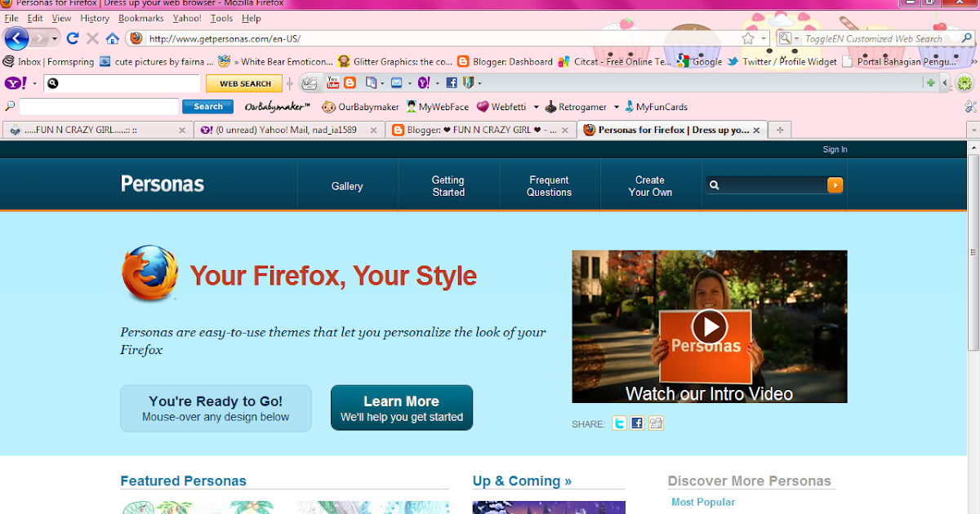This screenshot has height=514, width=980.
Task: Open the list-all-tabs dropdown
Action: click(973, 130)
